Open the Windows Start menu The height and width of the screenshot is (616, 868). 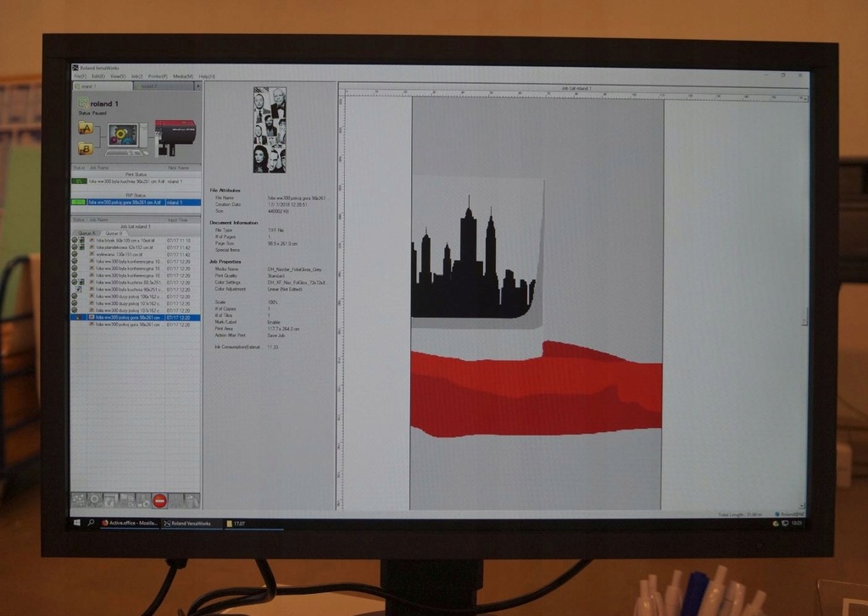[77, 523]
